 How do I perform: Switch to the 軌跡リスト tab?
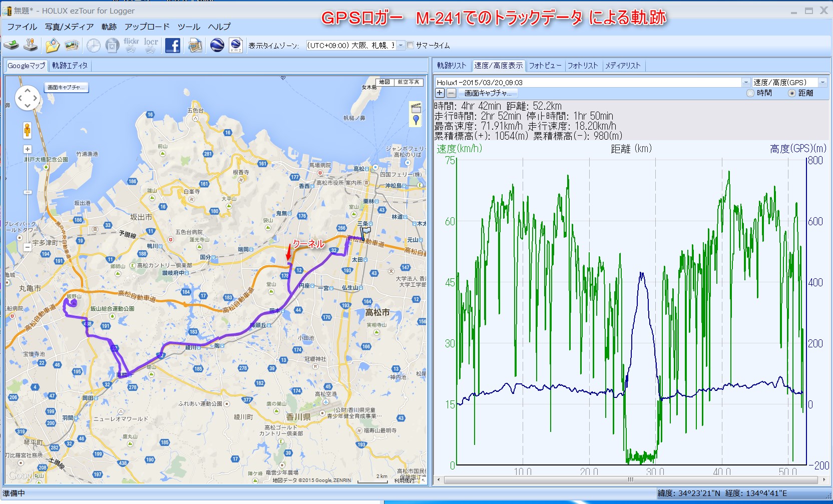point(452,66)
